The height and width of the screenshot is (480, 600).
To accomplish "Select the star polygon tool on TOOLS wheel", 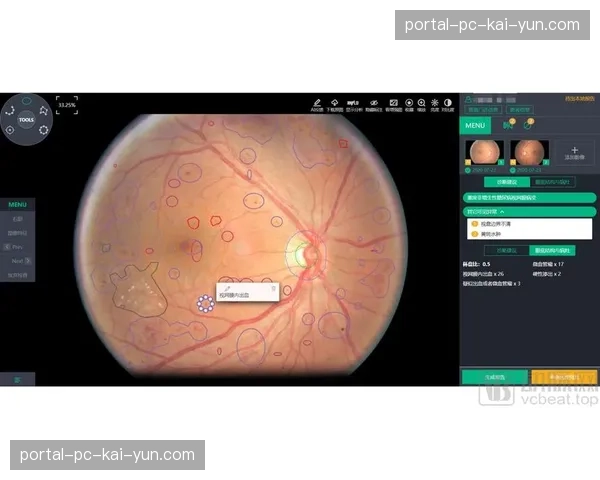I will click(x=44, y=112).
